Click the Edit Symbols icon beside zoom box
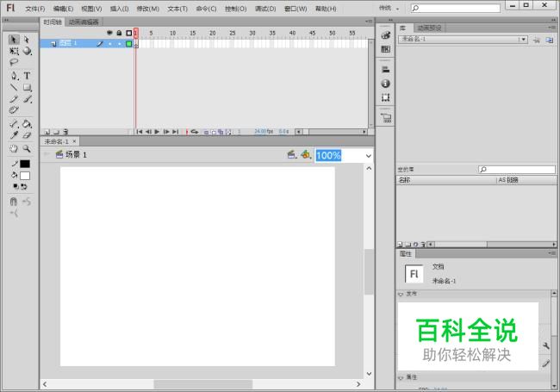560x392 pixels. [306, 154]
